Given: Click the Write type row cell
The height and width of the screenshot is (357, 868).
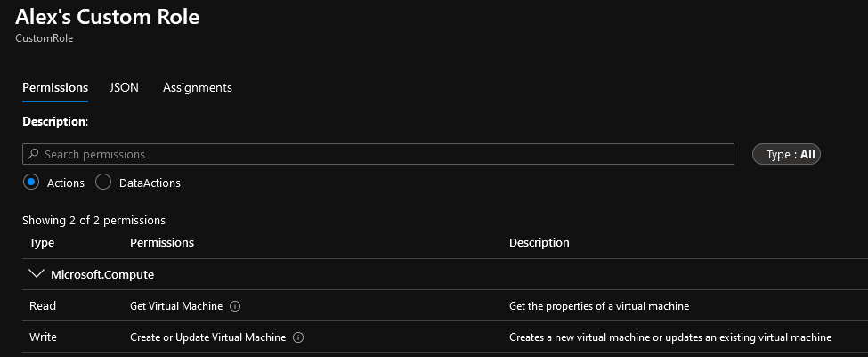Looking at the screenshot, I should [44, 337].
